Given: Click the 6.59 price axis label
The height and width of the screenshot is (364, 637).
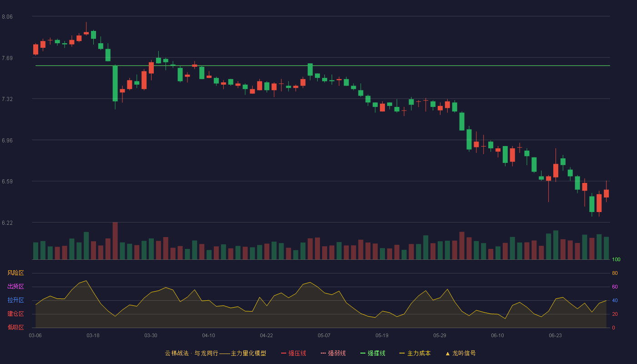Looking at the screenshot, I should point(7,182).
